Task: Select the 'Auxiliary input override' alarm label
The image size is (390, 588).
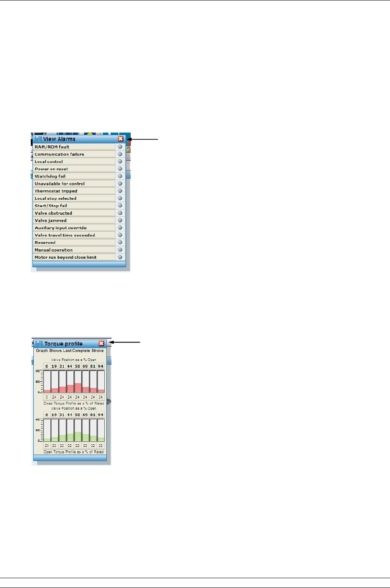Action: (61, 228)
